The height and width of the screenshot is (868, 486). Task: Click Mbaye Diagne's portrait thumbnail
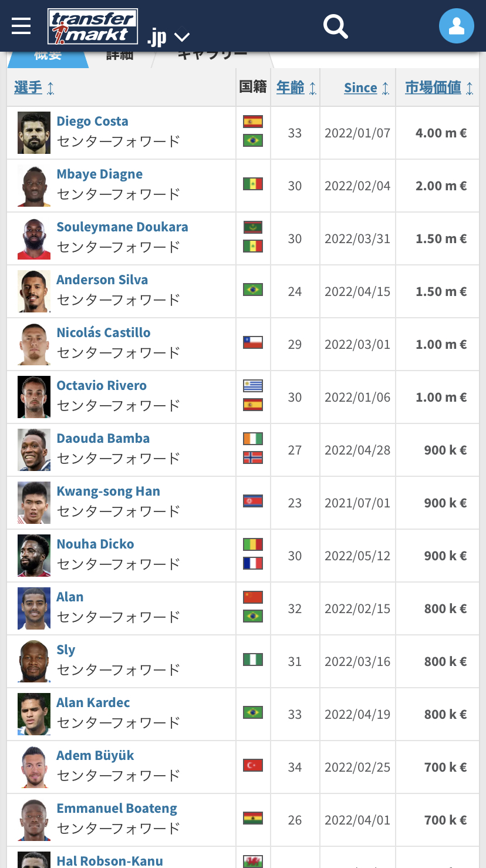click(34, 186)
